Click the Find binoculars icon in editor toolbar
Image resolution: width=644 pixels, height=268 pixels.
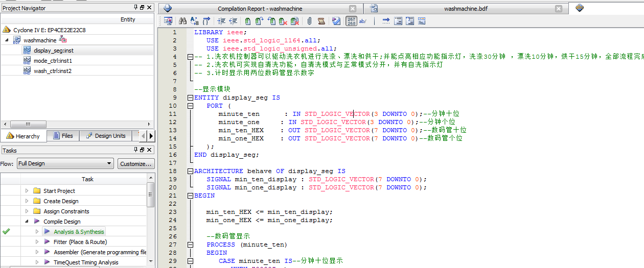click(x=182, y=21)
